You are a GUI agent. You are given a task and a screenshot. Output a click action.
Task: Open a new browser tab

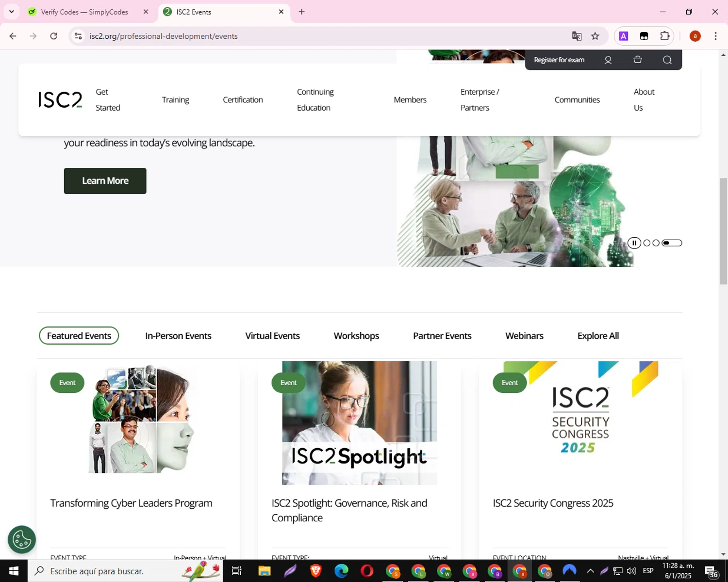tap(301, 12)
